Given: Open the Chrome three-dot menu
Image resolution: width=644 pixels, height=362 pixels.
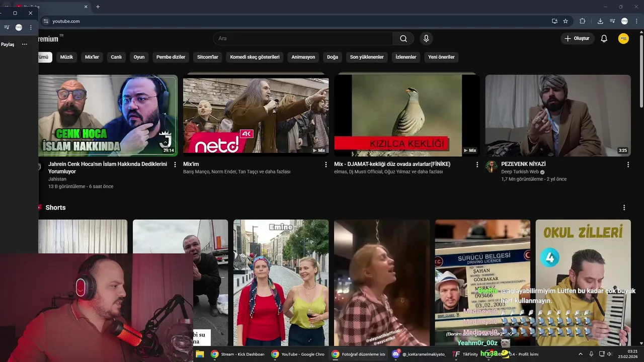Looking at the screenshot, I should [x=636, y=21].
